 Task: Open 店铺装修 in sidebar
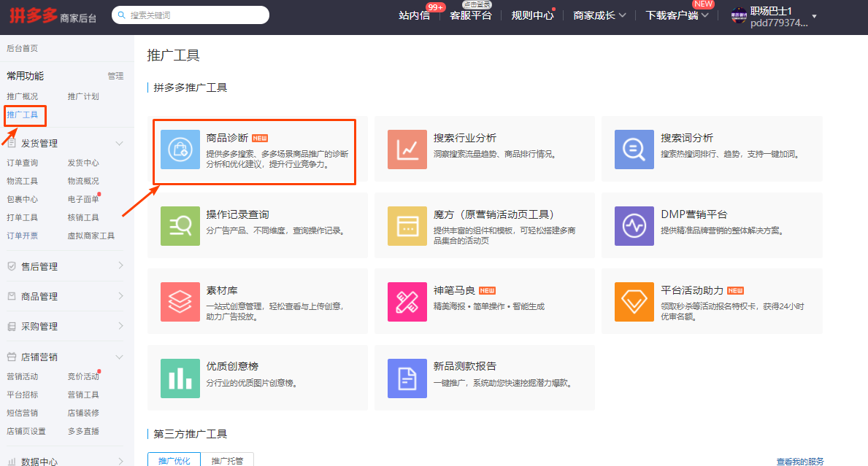[83, 413]
